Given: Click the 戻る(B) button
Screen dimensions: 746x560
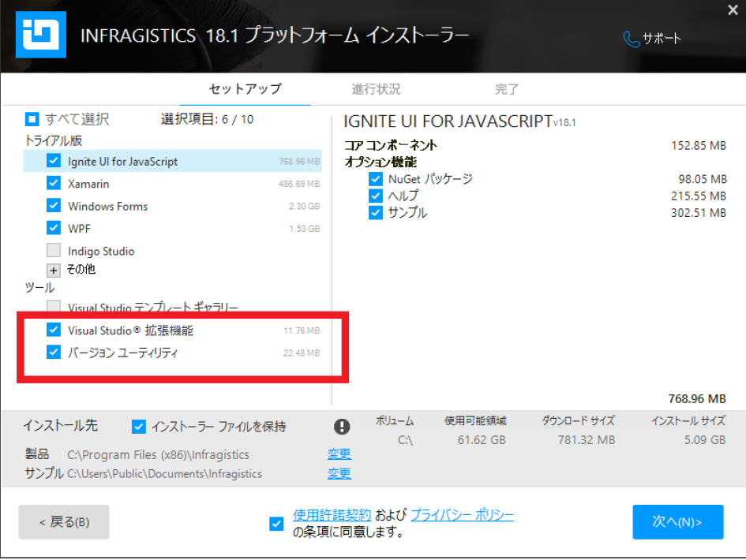Looking at the screenshot, I should click(x=64, y=522).
